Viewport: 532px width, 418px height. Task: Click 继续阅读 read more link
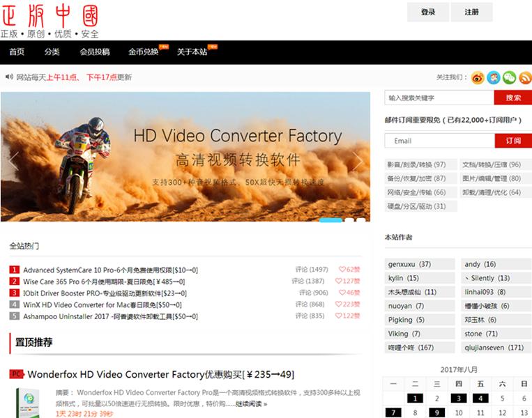point(252,404)
